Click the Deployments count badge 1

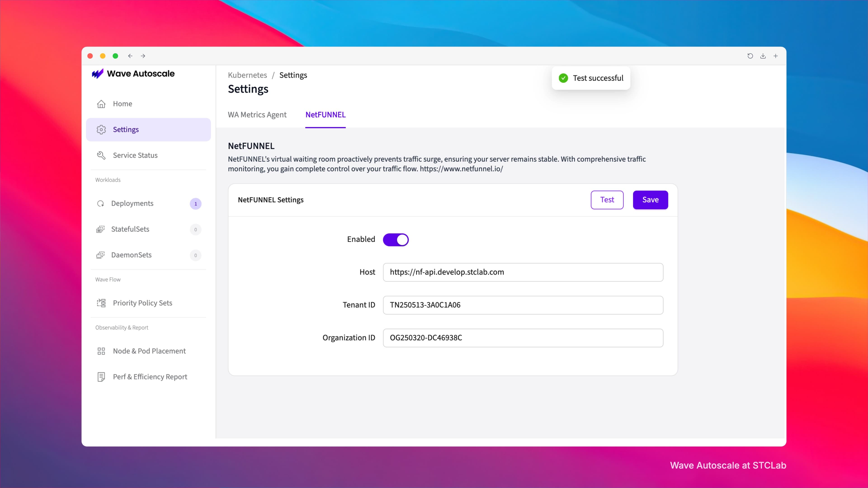click(x=196, y=204)
